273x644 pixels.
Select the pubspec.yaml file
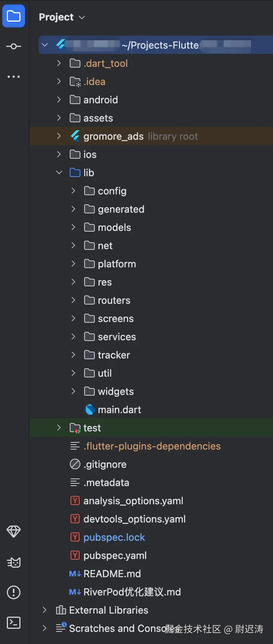(115, 556)
